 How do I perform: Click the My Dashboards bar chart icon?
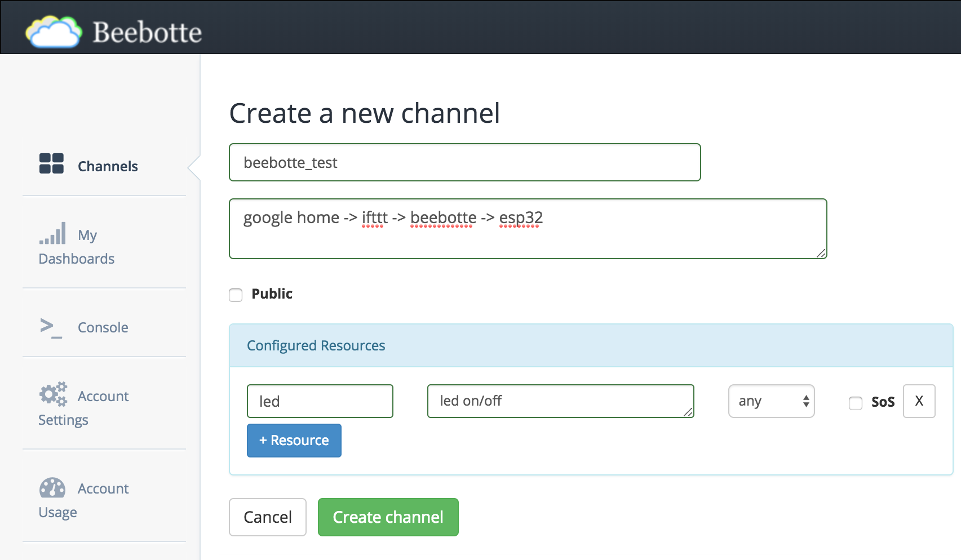tap(52, 233)
